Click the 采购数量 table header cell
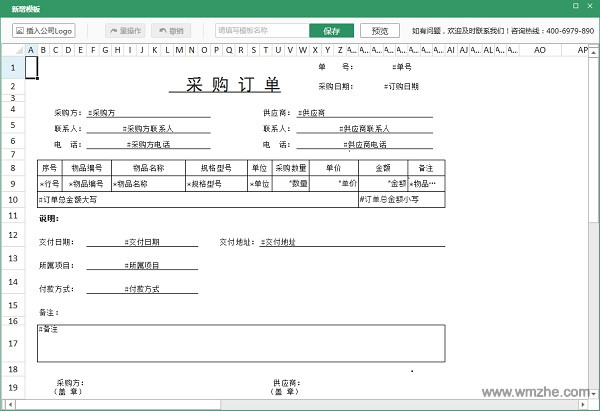This screenshot has height=411, width=600. 291,168
